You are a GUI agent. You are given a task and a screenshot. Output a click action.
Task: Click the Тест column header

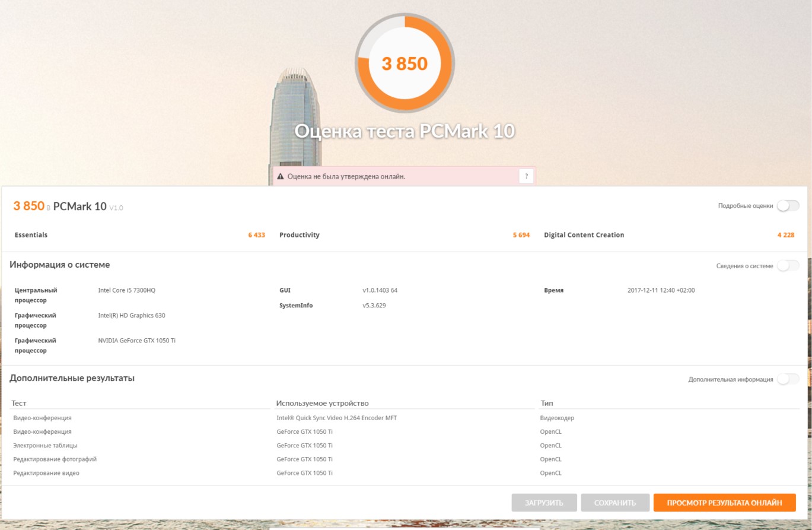[19, 403]
